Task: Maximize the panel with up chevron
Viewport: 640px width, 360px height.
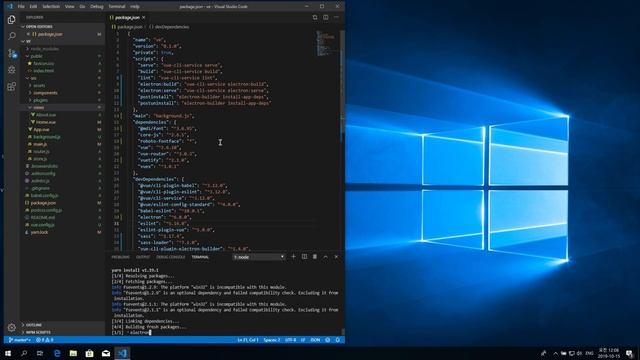Action: pyautogui.click(x=325, y=257)
